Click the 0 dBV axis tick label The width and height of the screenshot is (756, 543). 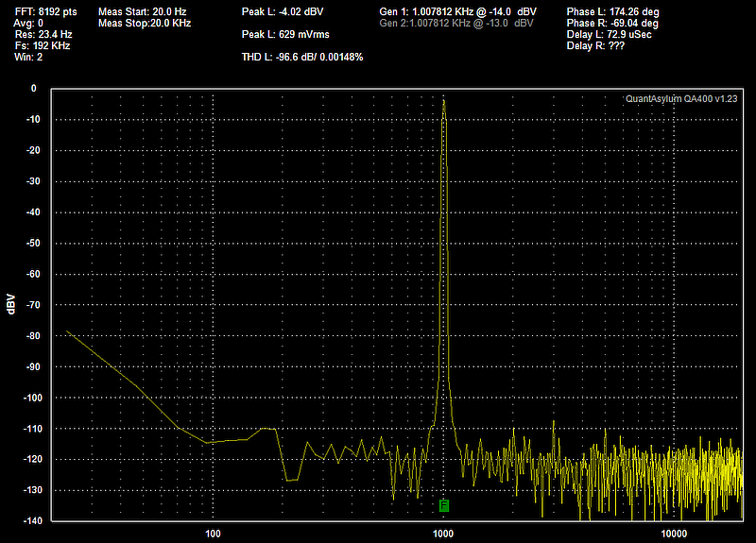[x=33, y=88]
